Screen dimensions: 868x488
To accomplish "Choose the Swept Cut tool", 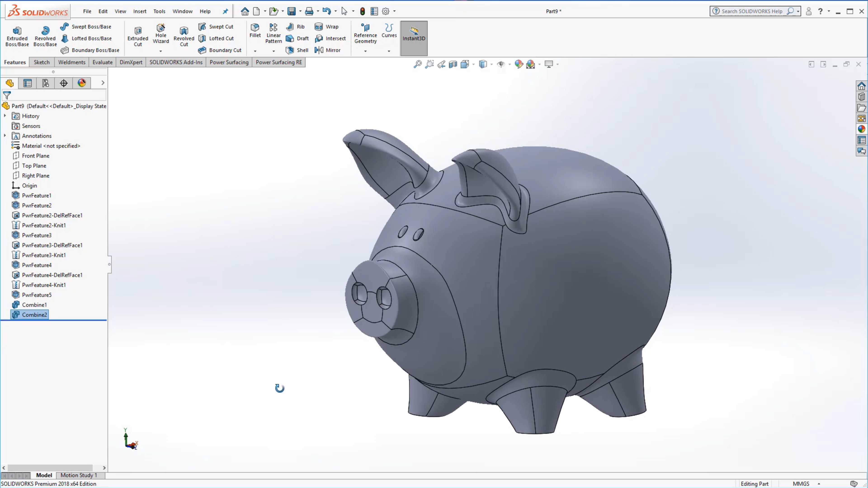I will [216, 27].
